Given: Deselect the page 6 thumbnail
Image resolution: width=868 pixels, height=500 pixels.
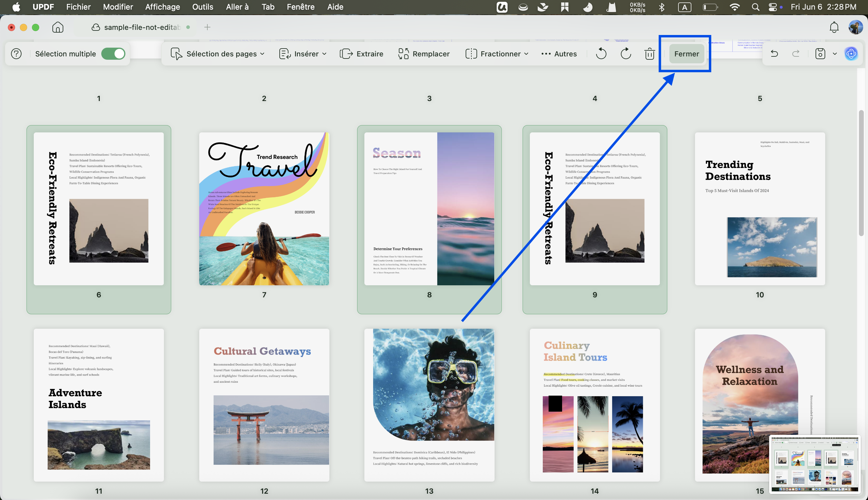Looking at the screenshot, I should [x=99, y=209].
